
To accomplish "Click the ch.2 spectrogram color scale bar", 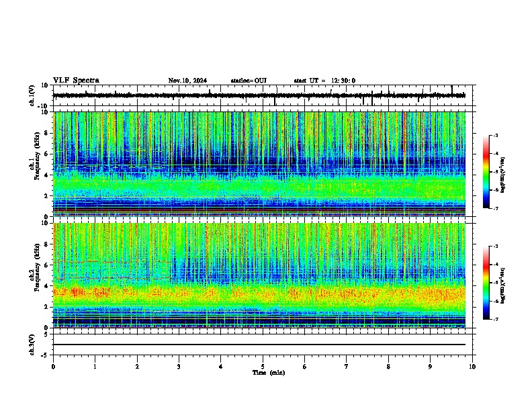I will click(486, 283).
